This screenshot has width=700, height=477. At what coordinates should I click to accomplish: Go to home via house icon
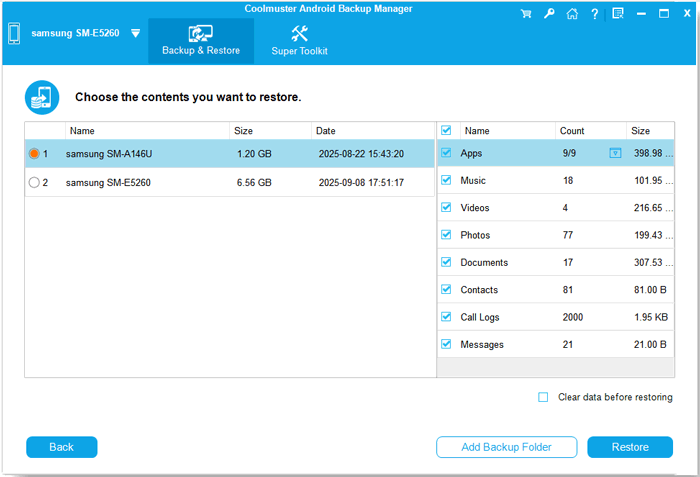pyautogui.click(x=571, y=14)
